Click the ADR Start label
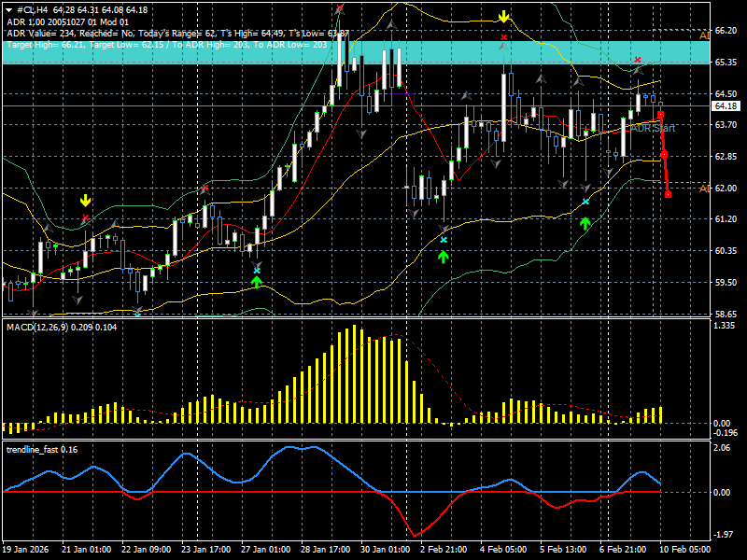This screenshot has height=560, width=747. 653,128
